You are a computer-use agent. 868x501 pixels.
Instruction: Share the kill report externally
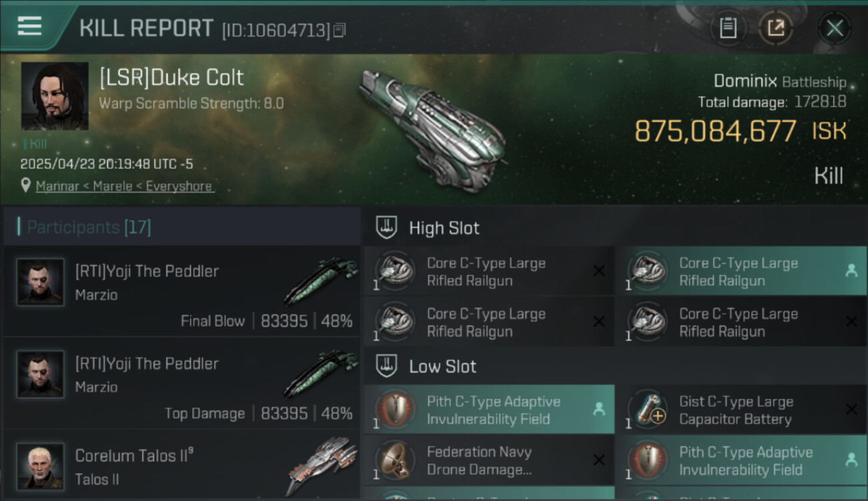(x=776, y=28)
